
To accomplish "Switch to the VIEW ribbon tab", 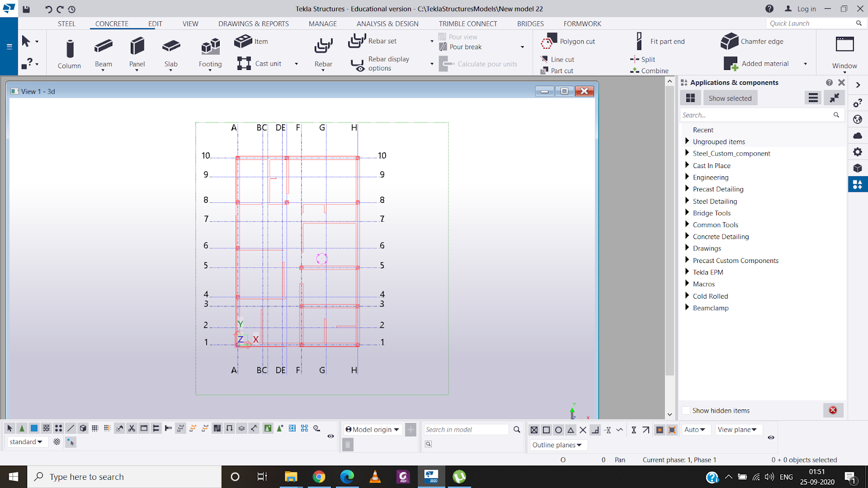I will [x=190, y=24].
